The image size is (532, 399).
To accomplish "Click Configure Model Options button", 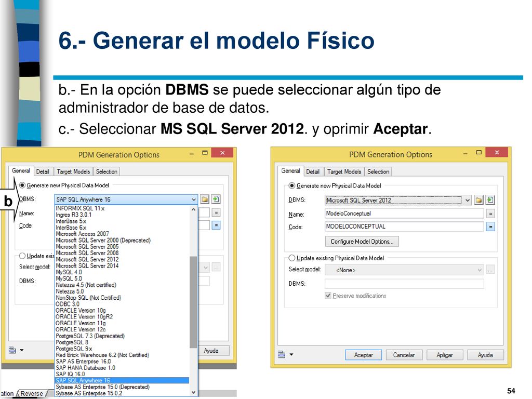I will [x=362, y=241].
